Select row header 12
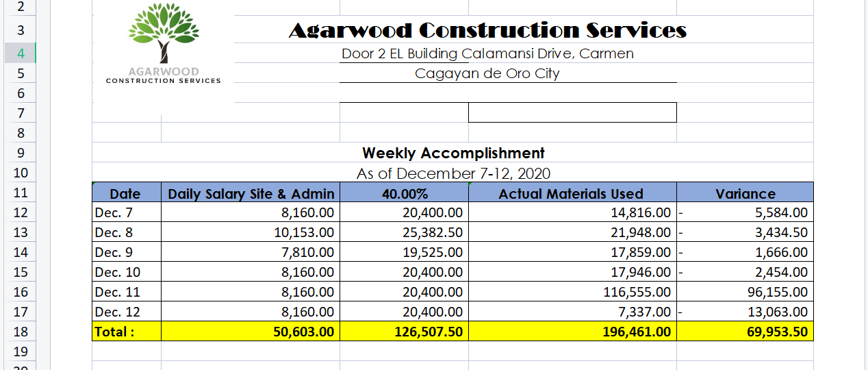This screenshot has height=370, width=868. [20, 212]
